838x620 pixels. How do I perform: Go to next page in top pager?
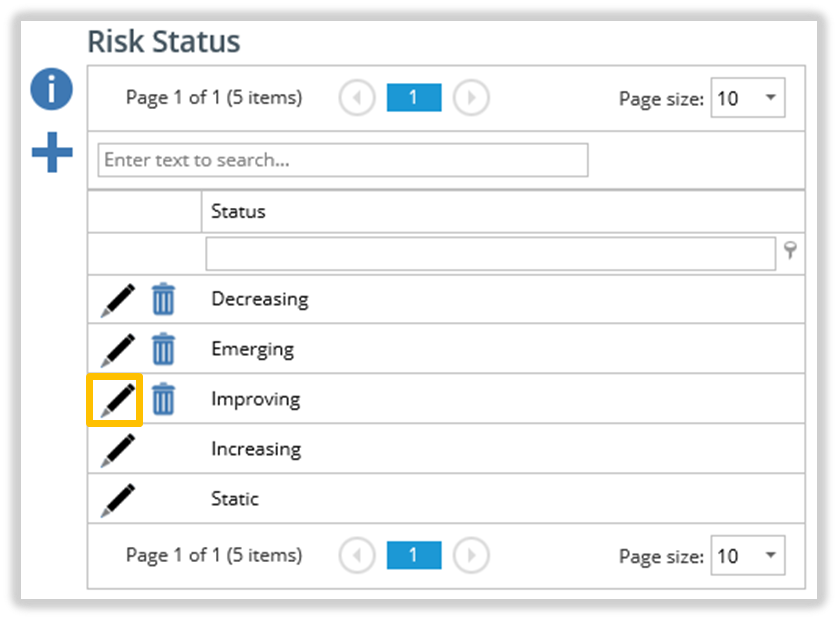471,98
